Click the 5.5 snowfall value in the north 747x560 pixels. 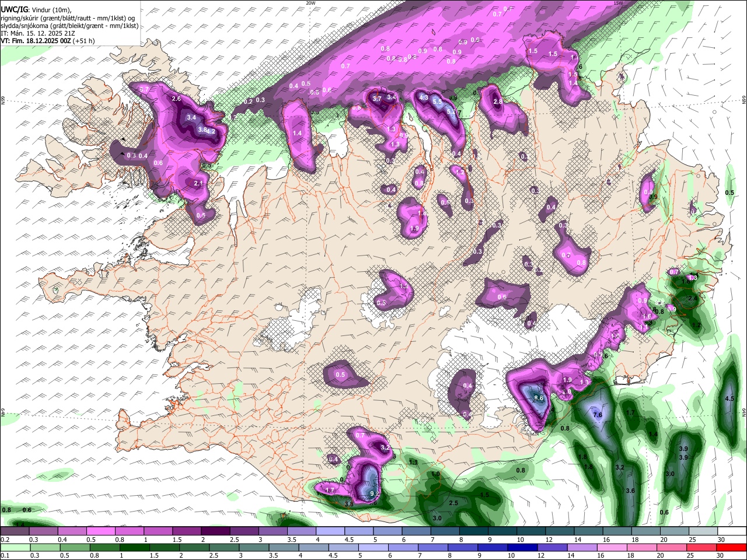point(438,101)
